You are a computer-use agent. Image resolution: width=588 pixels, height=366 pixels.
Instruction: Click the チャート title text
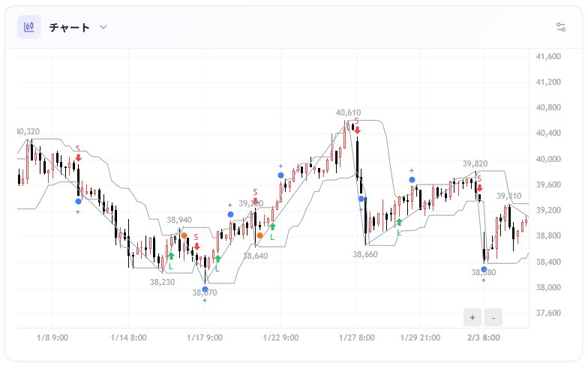[69, 28]
